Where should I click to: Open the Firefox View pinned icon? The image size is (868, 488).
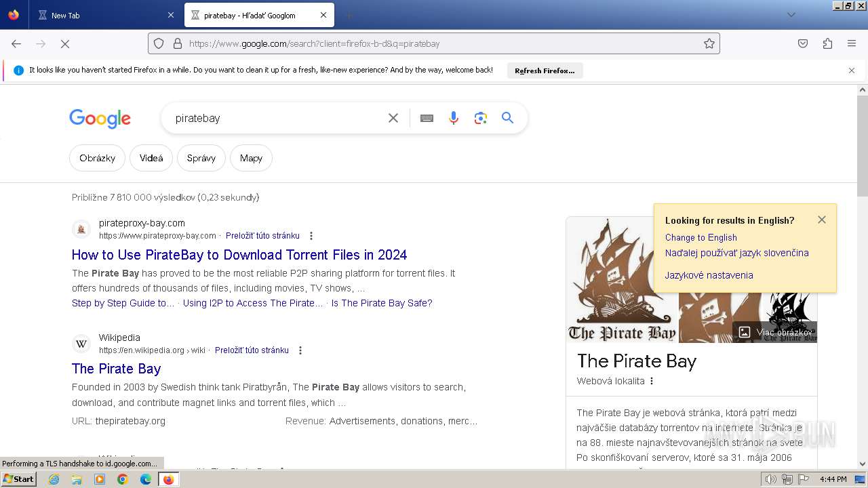coord(14,15)
